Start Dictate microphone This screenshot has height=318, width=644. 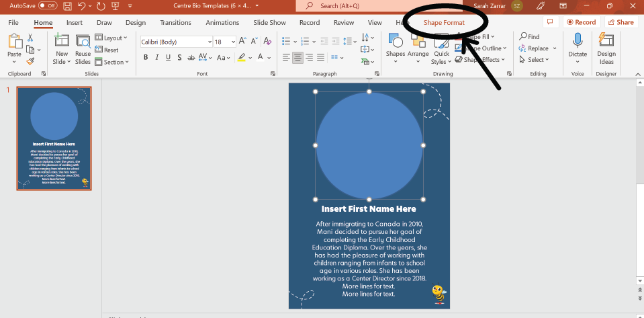coord(577,42)
